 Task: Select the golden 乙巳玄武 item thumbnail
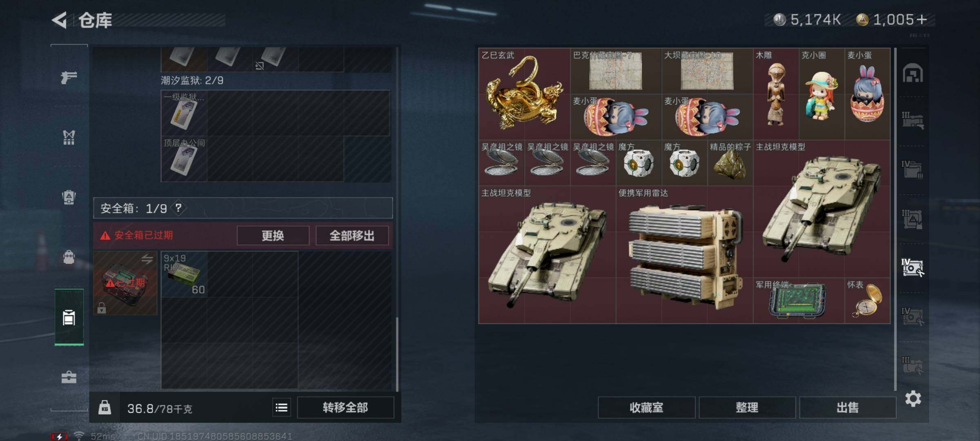click(524, 94)
